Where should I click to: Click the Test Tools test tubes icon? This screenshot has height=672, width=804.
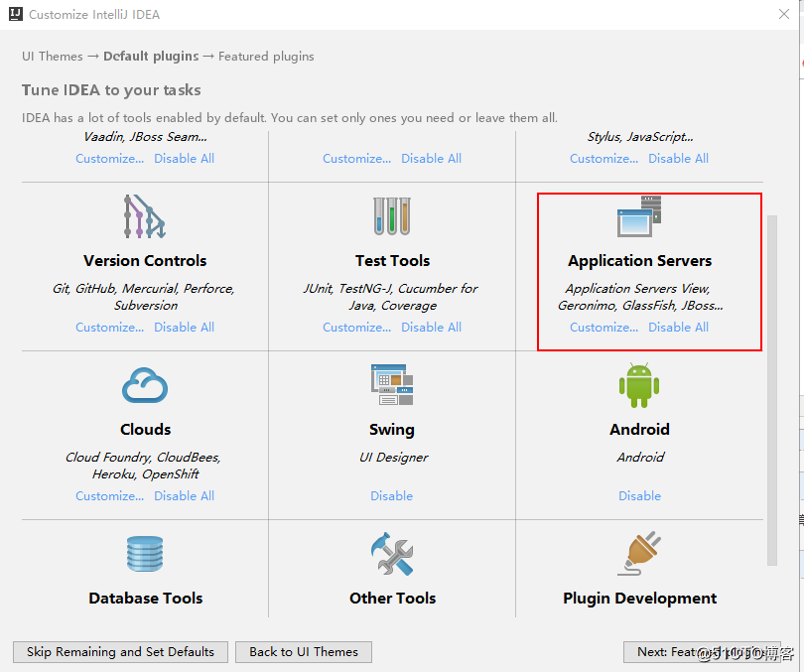coord(392,216)
